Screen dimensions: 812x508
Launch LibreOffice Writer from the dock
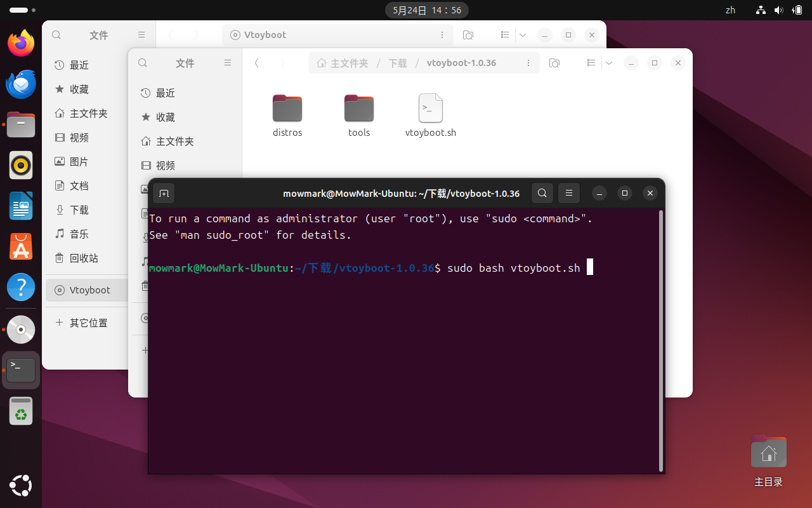coord(21,206)
